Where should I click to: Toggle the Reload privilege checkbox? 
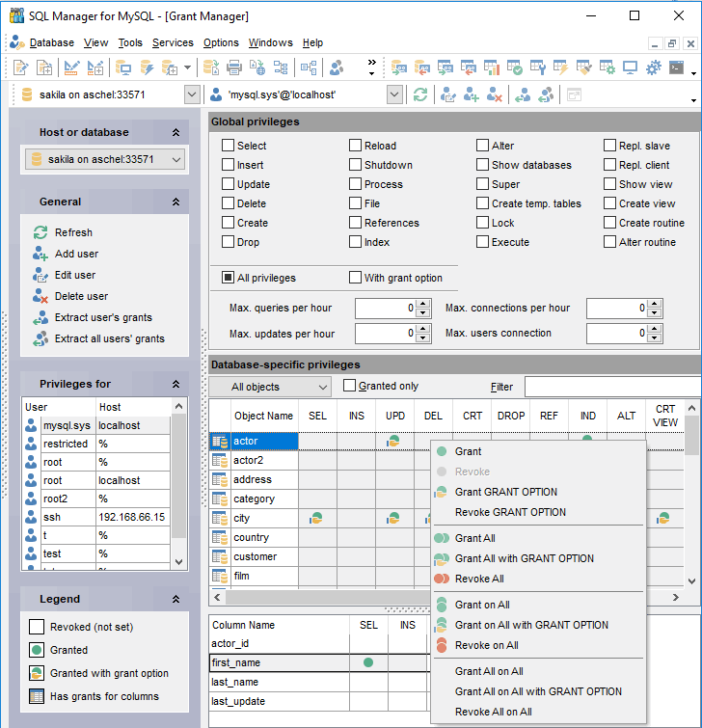coord(355,146)
